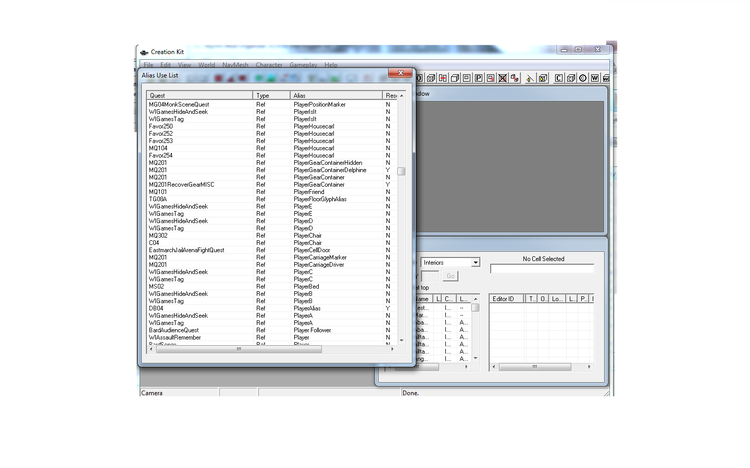The width and height of the screenshot is (750, 468).
Task: Select the DB04 PlayerAlias row
Action: tap(271, 308)
